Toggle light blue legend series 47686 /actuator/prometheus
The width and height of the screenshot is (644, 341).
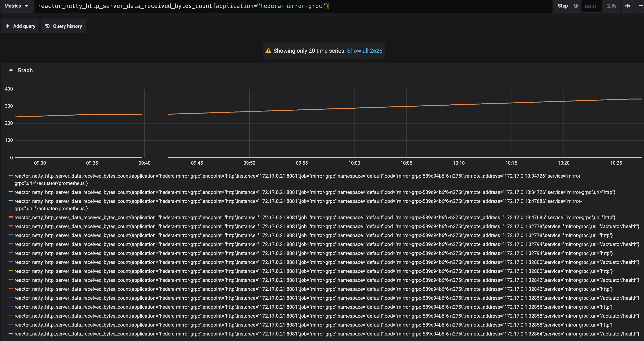[298, 205]
